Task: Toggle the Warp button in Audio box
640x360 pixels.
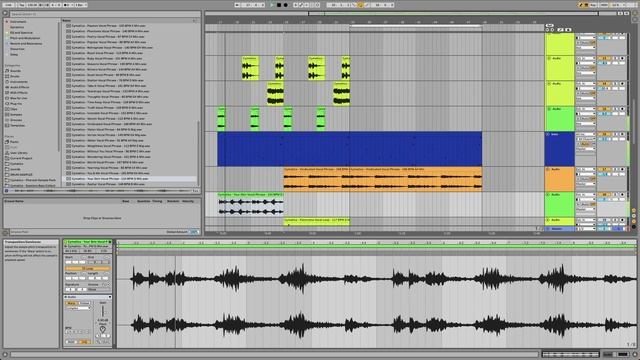Action: point(71,303)
